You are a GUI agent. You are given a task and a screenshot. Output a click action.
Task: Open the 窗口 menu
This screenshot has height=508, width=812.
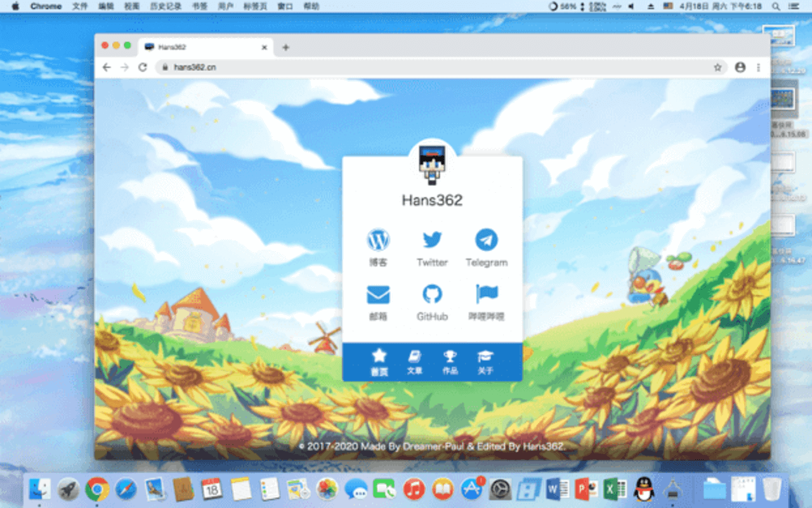point(285,6)
